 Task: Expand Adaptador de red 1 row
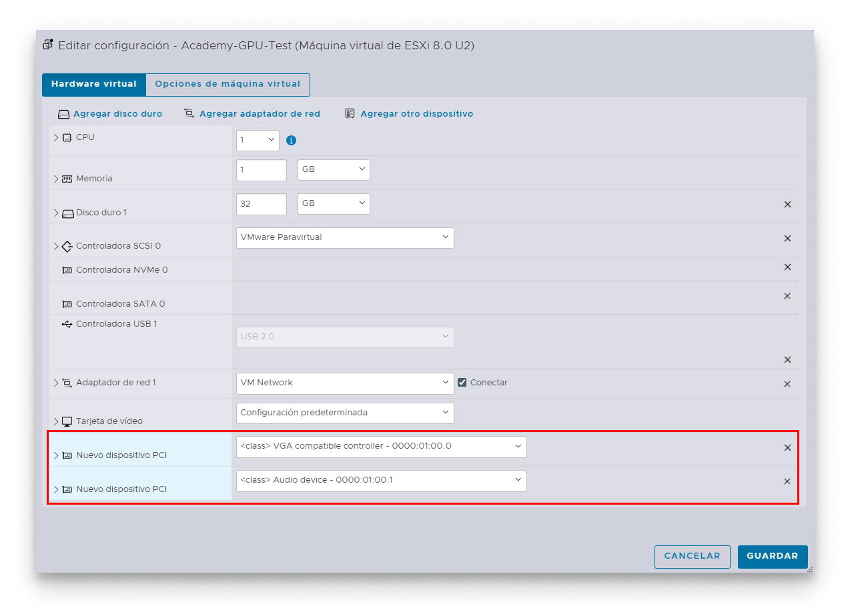point(56,383)
